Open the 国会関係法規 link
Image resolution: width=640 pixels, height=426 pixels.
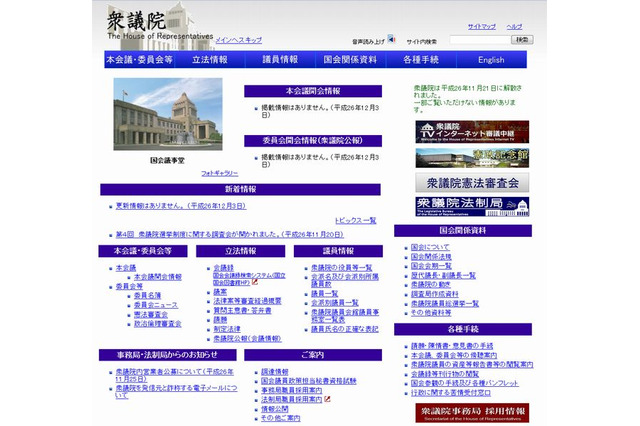point(431,257)
